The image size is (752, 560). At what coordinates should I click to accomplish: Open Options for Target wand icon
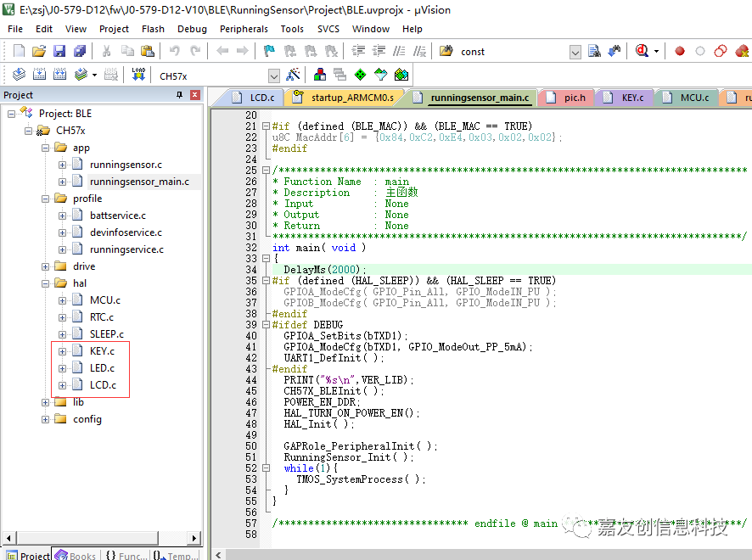pyautogui.click(x=293, y=75)
